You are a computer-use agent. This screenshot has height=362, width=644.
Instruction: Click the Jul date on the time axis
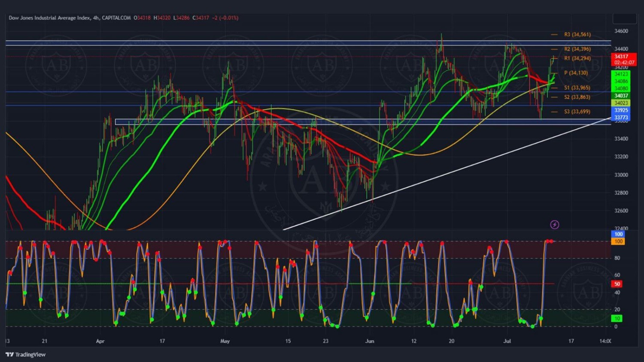pos(507,341)
